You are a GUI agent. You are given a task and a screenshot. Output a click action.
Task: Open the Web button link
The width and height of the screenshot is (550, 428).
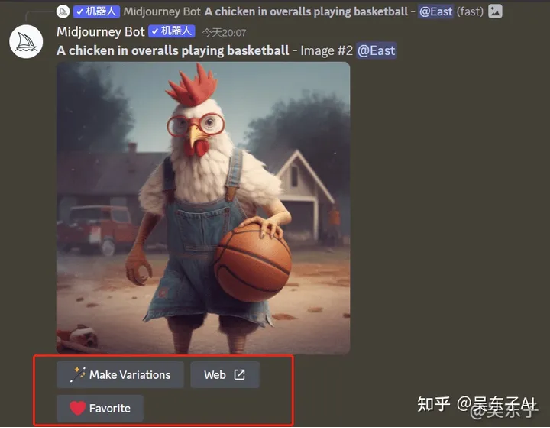point(225,375)
